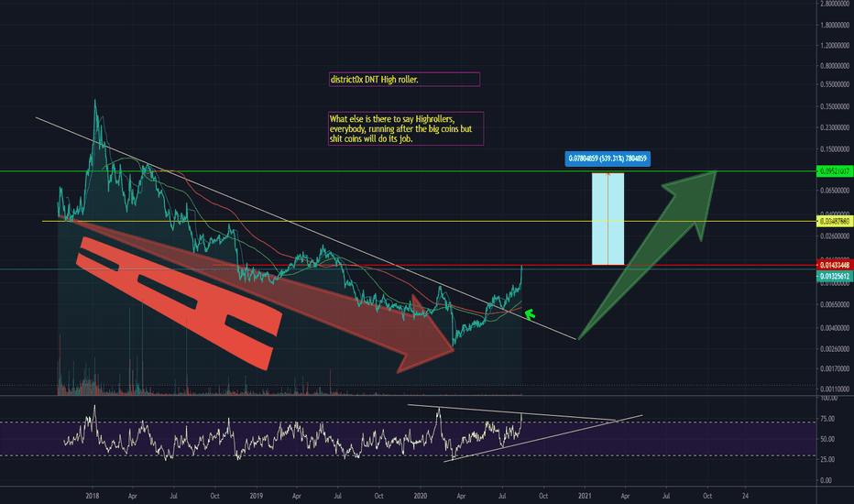The width and height of the screenshot is (854, 504).
Task: Click the 1.80000000 price axis label
Action: coord(835,25)
